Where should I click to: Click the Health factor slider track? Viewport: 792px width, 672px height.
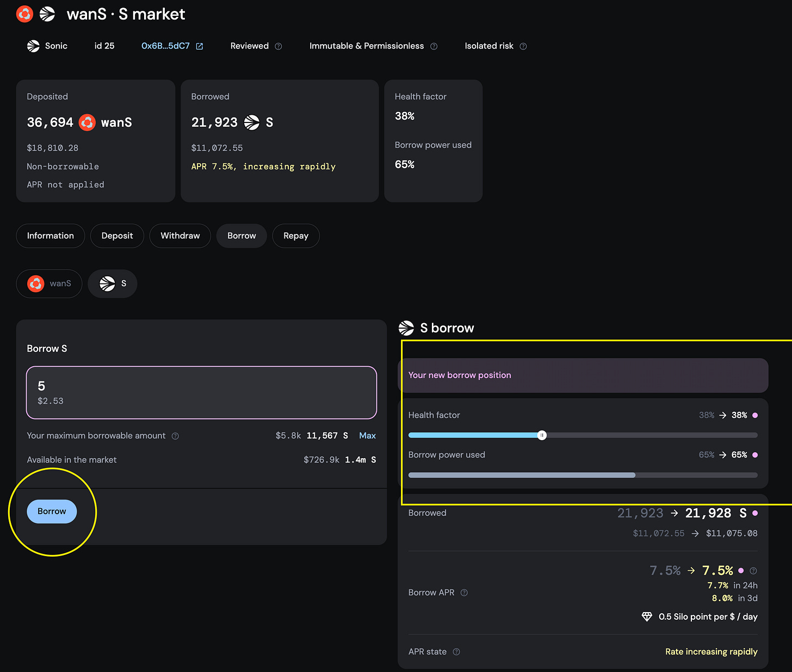pyautogui.click(x=583, y=435)
